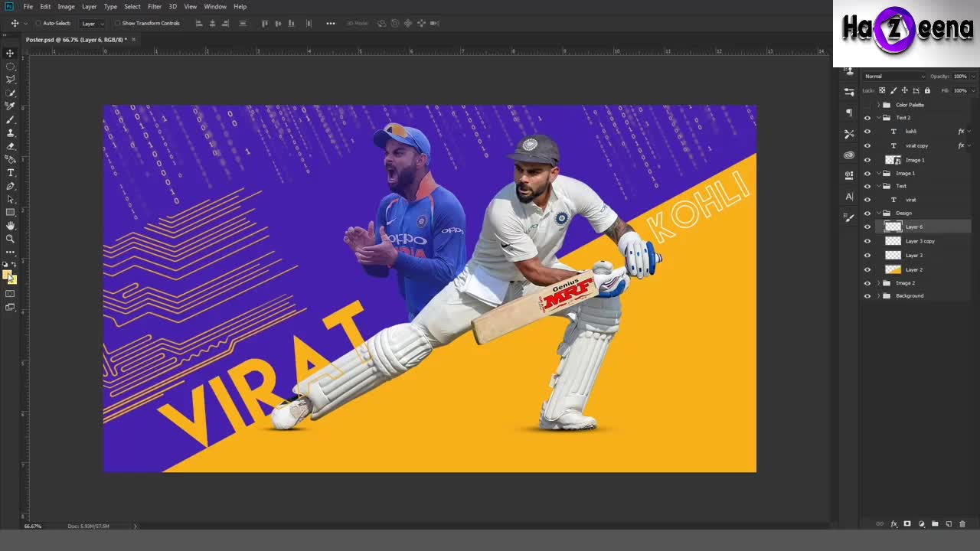Select the Pen tool
This screenshot has width=980, height=551.
(10, 186)
